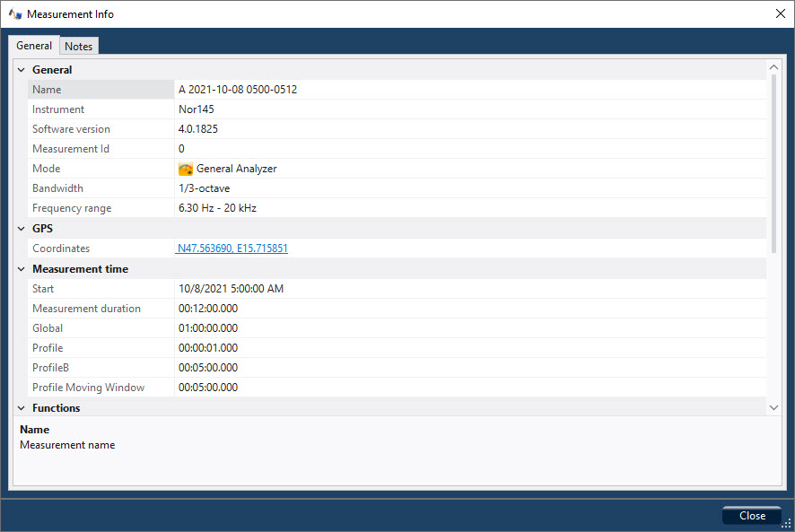The height and width of the screenshot is (532, 795).
Task: Click the General Analyzer mode icon
Action: tap(186, 169)
